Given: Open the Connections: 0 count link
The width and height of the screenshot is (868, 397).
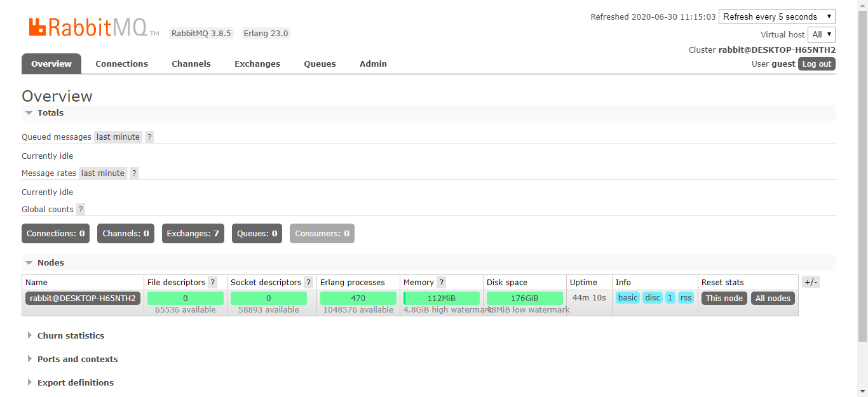Looking at the screenshot, I should (55, 233).
